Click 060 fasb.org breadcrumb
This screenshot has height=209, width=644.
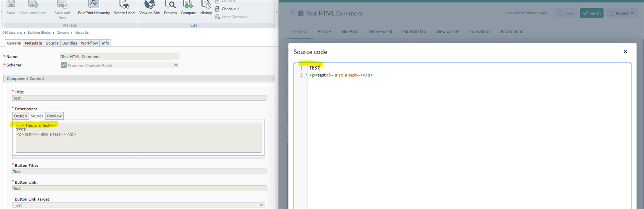coord(12,33)
